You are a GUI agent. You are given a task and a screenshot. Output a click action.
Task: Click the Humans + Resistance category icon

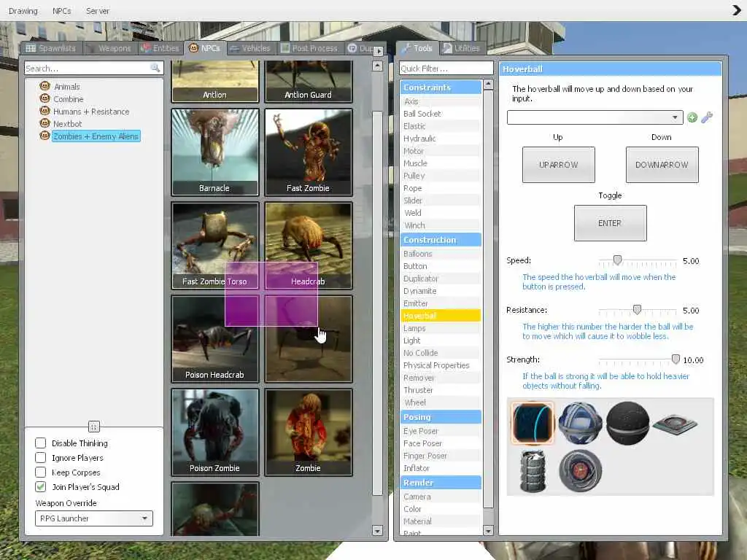44,111
